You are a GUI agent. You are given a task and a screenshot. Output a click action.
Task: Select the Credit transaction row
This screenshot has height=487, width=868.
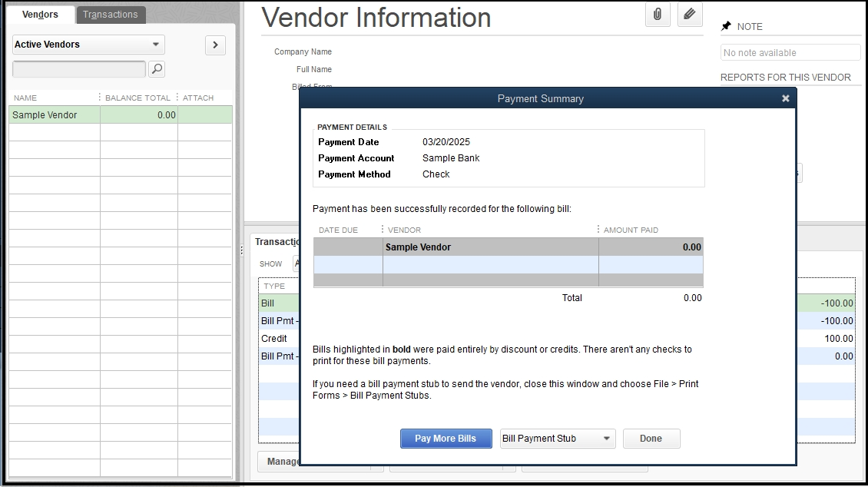coord(274,339)
